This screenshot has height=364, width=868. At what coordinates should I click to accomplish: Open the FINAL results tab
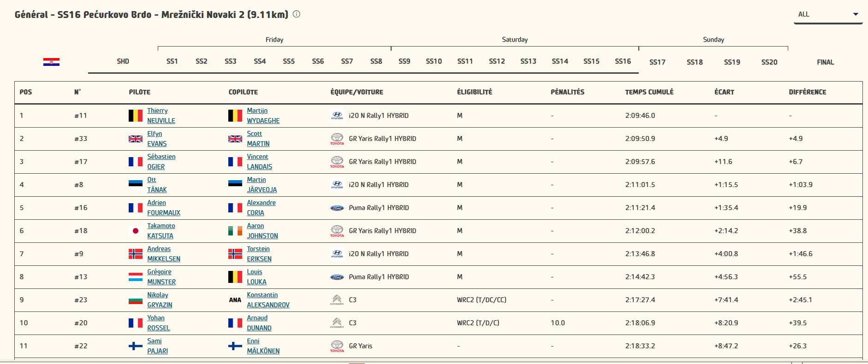pyautogui.click(x=825, y=62)
